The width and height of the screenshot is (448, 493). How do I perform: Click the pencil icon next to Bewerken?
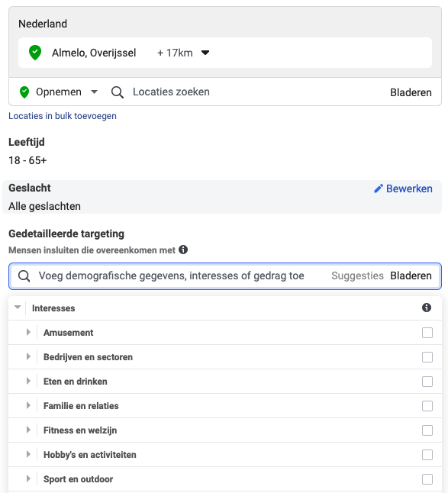coord(379,188)
